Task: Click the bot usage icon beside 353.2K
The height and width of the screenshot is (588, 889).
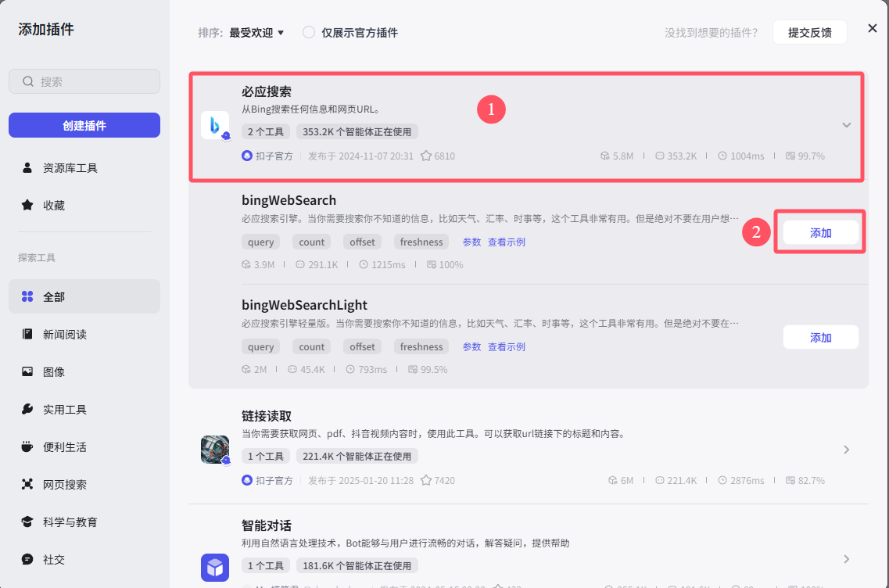Action: tap(659, 156)
